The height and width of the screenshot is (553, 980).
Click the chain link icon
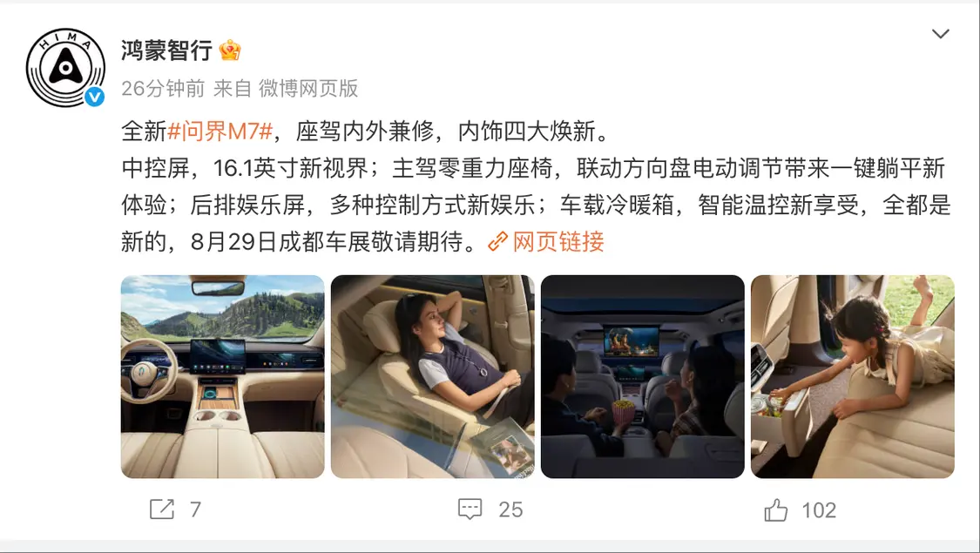point(497,242)
